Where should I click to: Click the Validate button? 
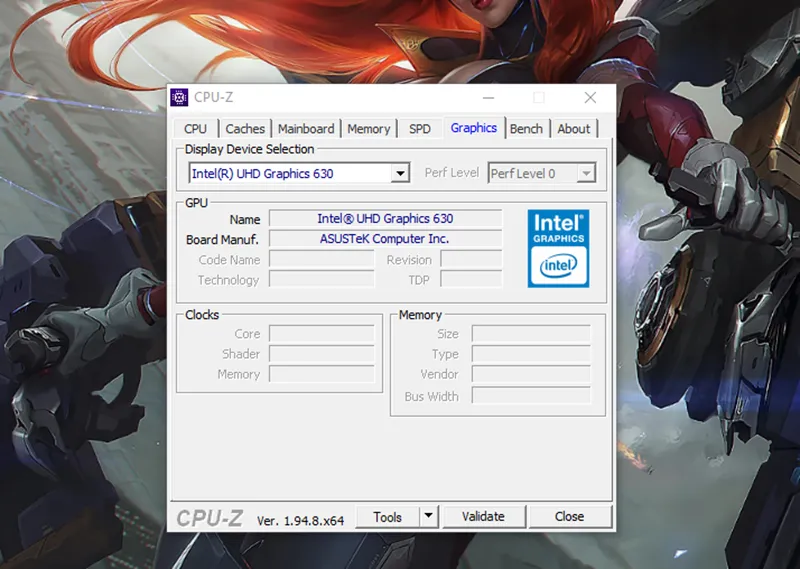click(x=483, y=516)
